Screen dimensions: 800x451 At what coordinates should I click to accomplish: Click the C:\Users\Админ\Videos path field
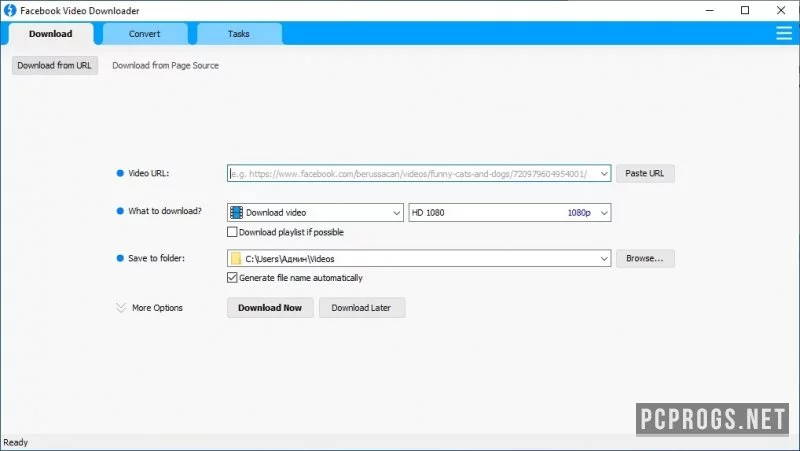419,259
